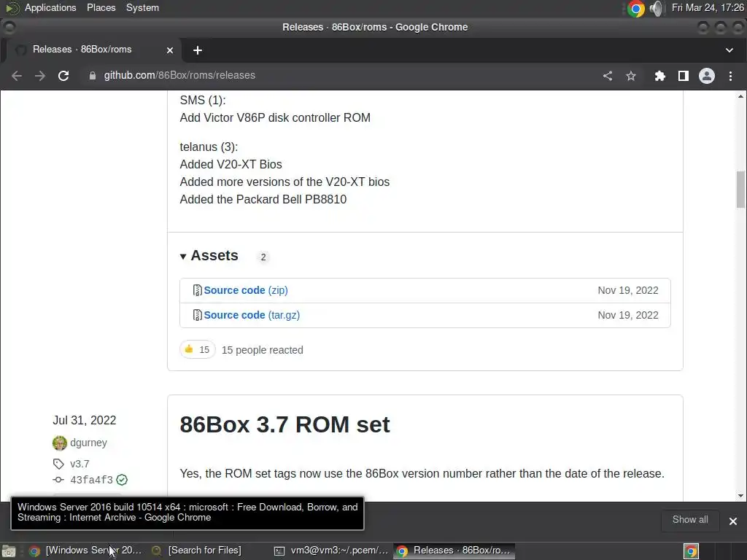Click the file icon beside Source code (tar.gz)
747x560 pixels.
point(197,315)
